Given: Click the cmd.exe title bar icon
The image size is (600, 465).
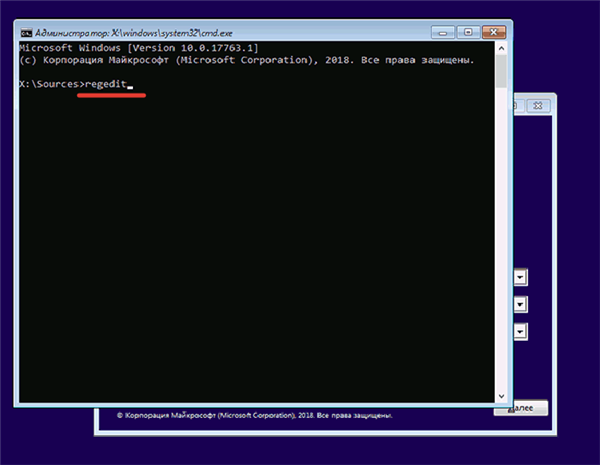Looking at the screenshot, I should click(26, 33).
